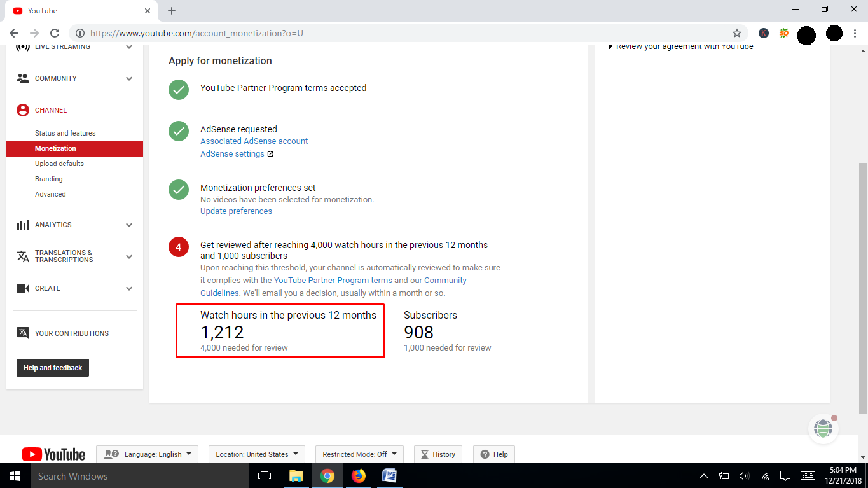Open the Windows Start menu

[15, 476]
